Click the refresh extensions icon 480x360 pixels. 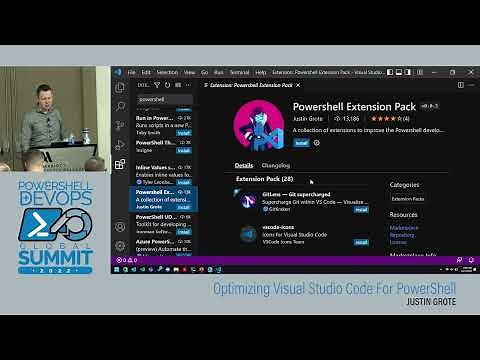click(167, 85)
